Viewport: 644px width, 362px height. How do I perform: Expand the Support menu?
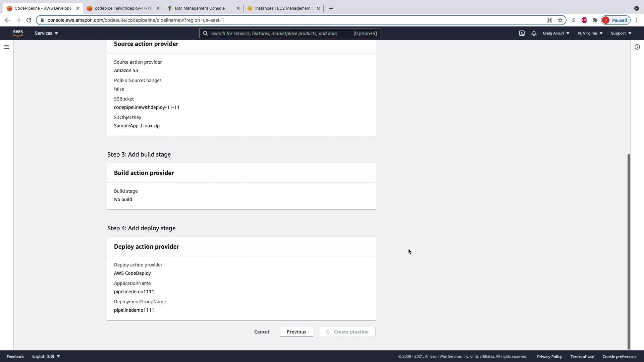[x=621, y=33]
